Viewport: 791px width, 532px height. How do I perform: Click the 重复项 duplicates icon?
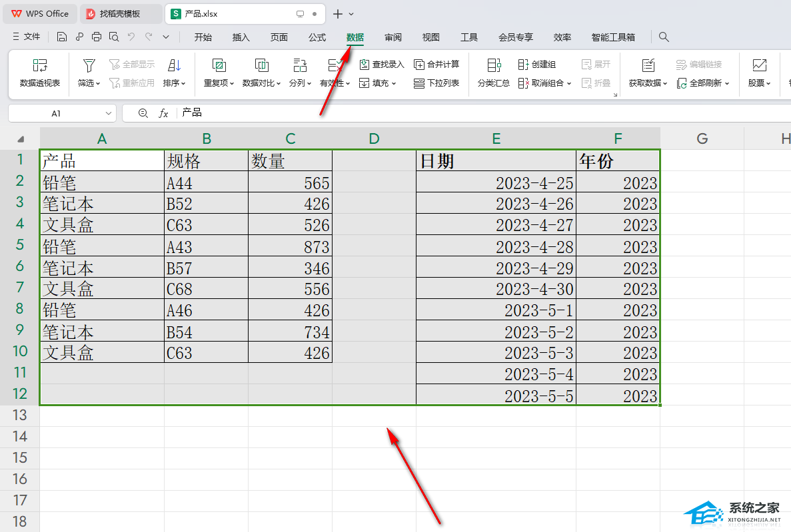(219, 65)
